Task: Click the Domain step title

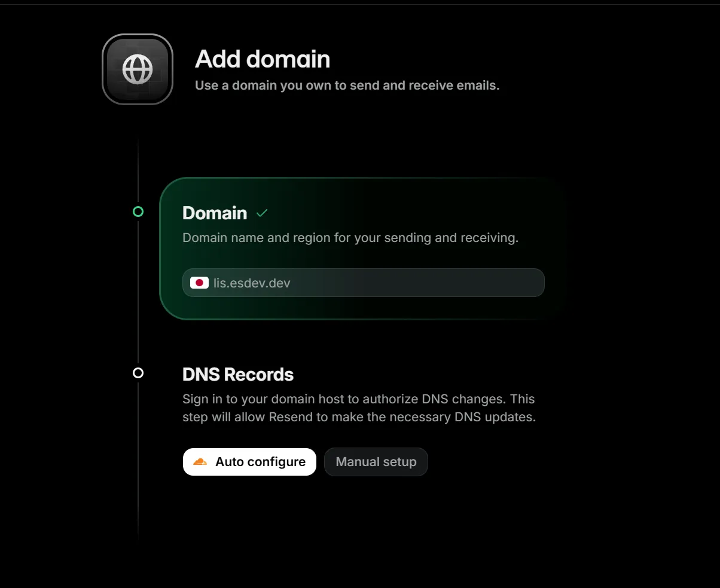Action: (215, 213)
